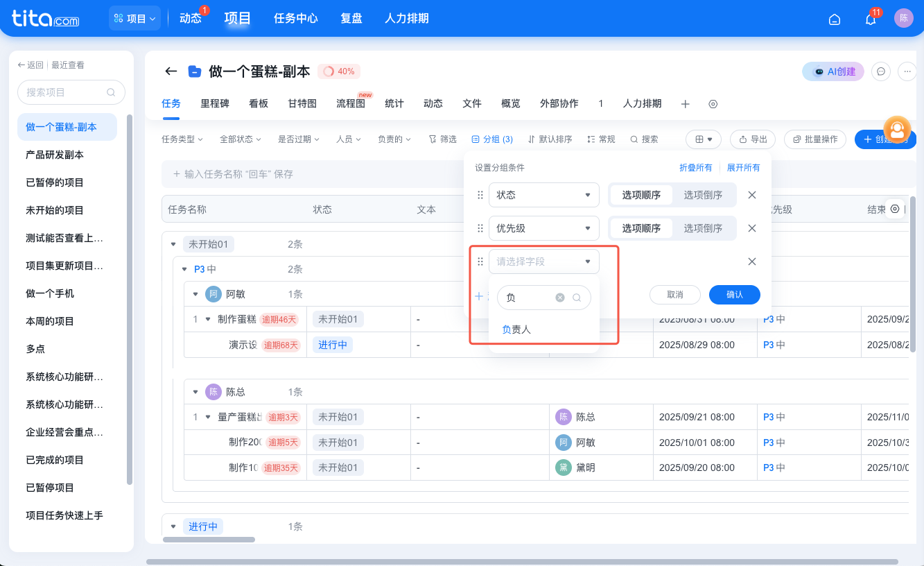
Task: Open the table view selector icon
Action: pyautogui.click(x=703, y=139)
